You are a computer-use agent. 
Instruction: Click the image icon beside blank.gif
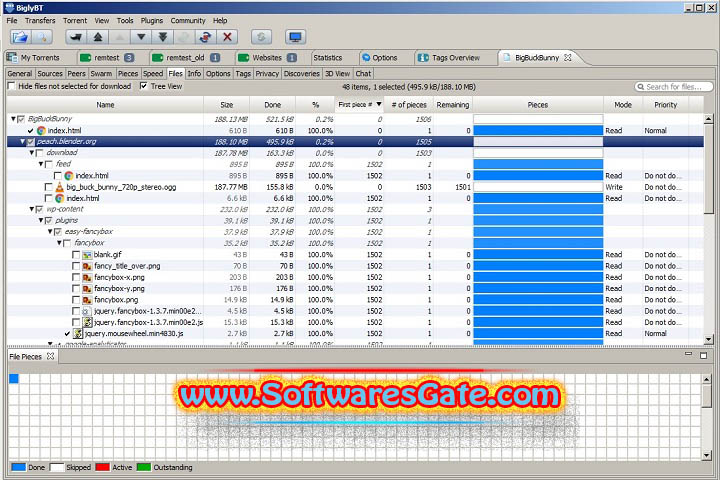pyautogui.click(x=87, y=254)
